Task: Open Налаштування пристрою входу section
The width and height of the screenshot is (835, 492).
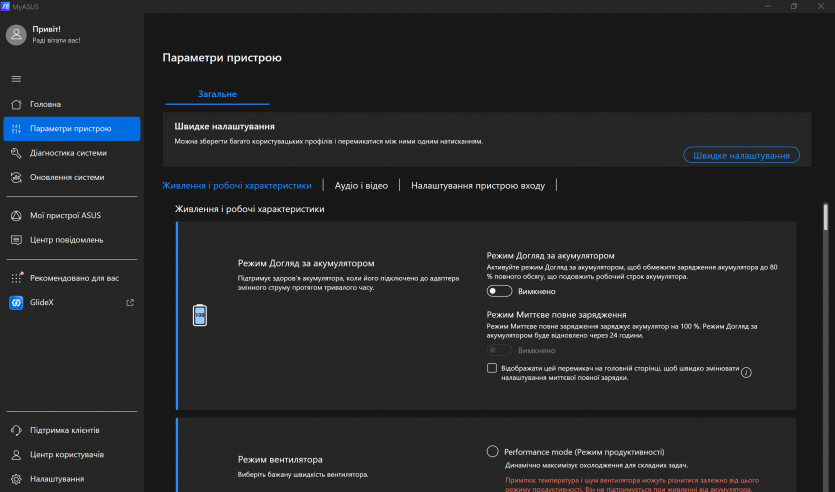Action: click(x=478, y=185)
